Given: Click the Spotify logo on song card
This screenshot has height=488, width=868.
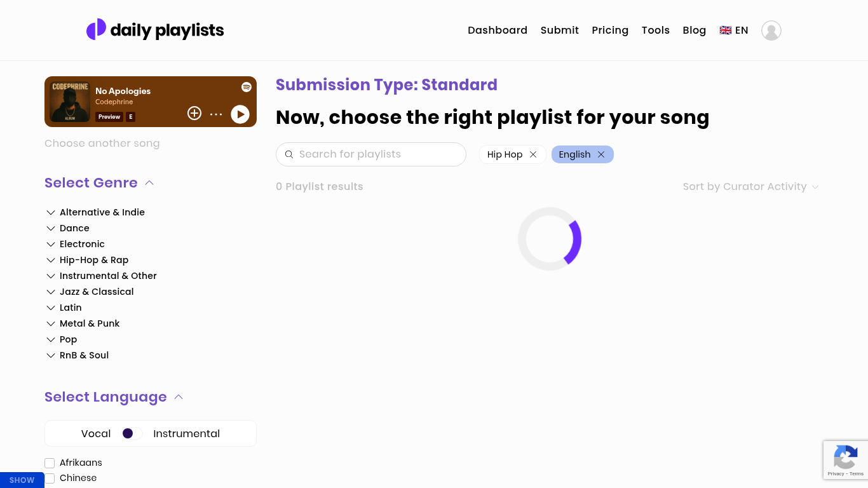Looking at the screenshot, I should tap(247, 87).
